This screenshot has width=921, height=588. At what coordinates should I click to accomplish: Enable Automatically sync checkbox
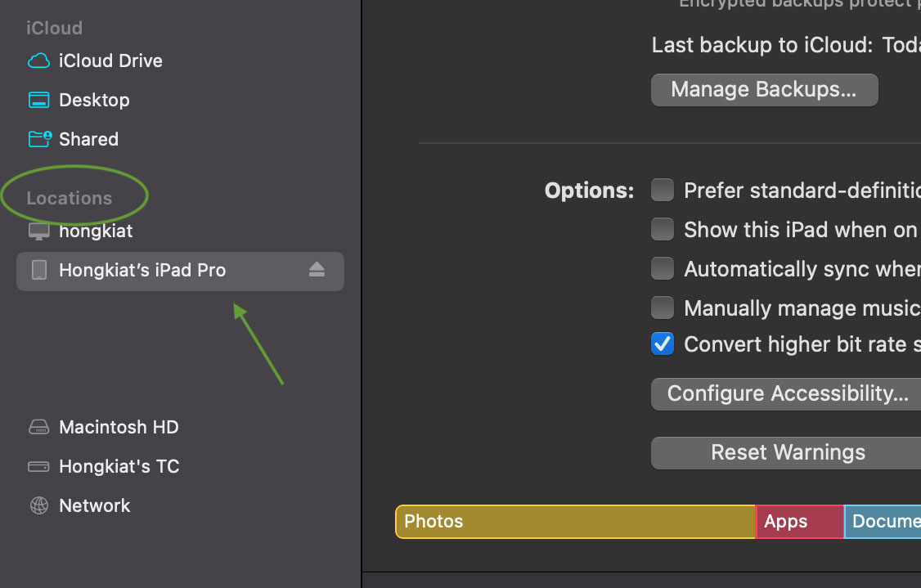tap(662, 269)
